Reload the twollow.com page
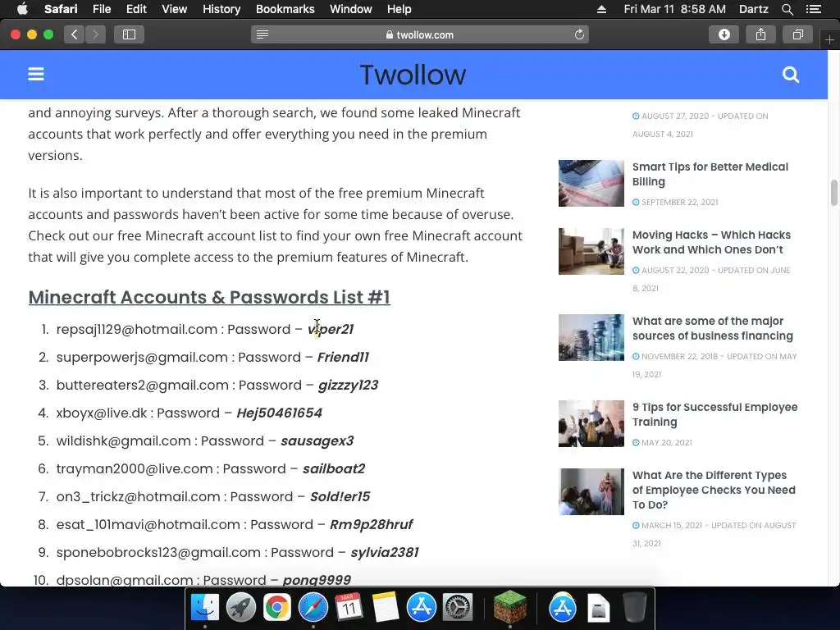Screen dimensions: 840x630 [579, 34]
